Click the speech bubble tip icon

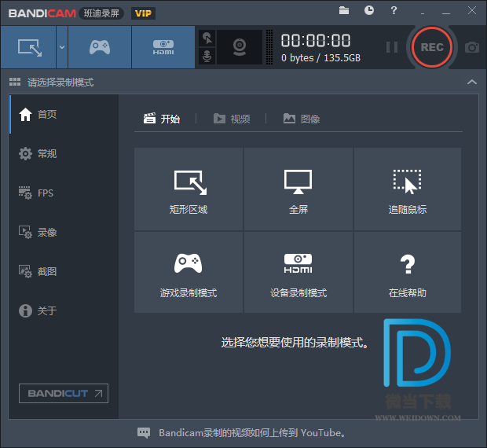click(144, 433)
